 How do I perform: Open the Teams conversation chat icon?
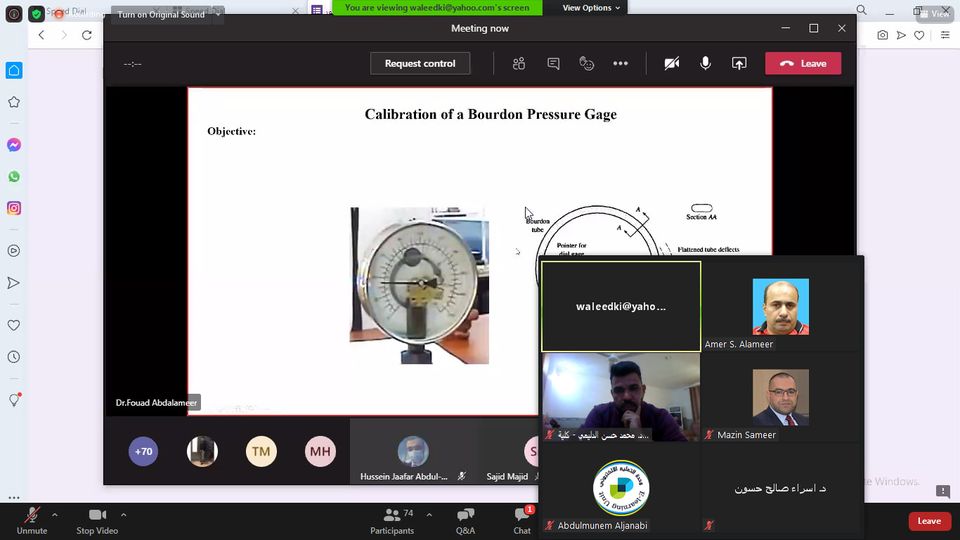pyautogui.click(x=553, y=63)
